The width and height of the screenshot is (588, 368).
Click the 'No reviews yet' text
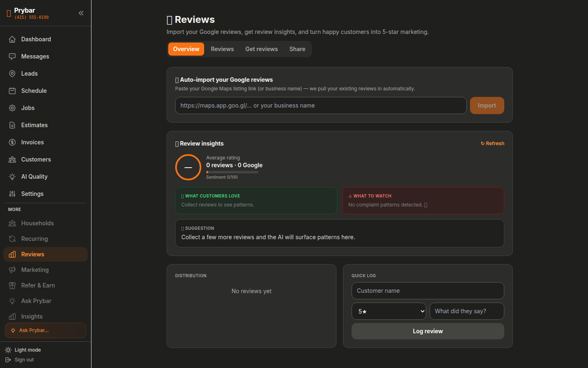click(252, 291)
